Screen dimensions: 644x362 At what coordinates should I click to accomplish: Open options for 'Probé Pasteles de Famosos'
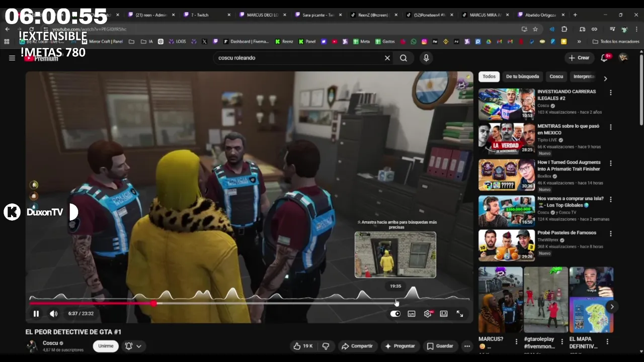point(611,234)
